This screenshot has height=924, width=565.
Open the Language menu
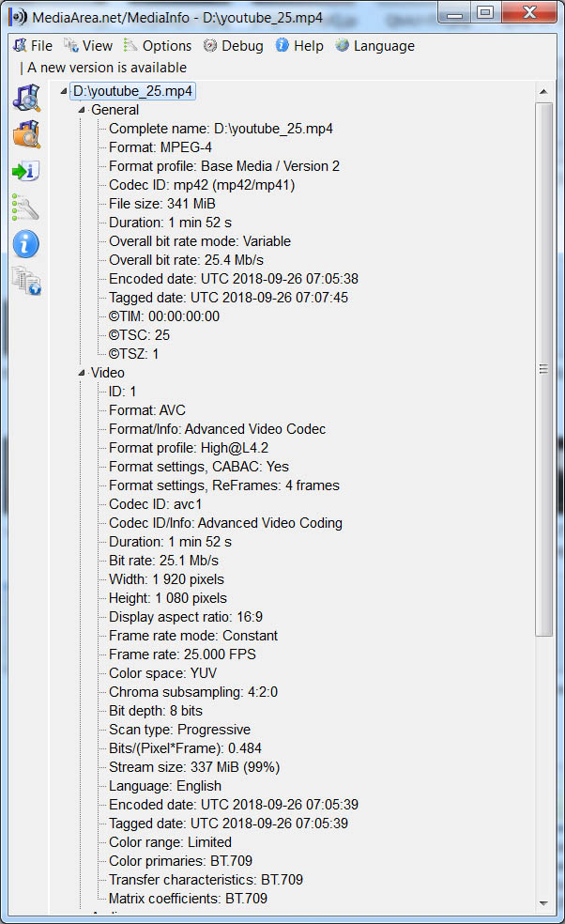click(x=375, y=46)
